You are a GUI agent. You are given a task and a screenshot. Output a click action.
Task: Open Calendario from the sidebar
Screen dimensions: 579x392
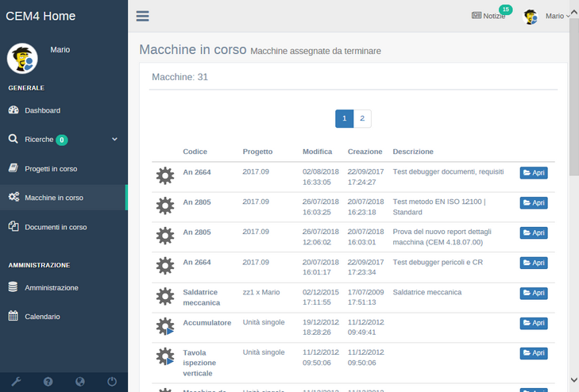point(42,317)
